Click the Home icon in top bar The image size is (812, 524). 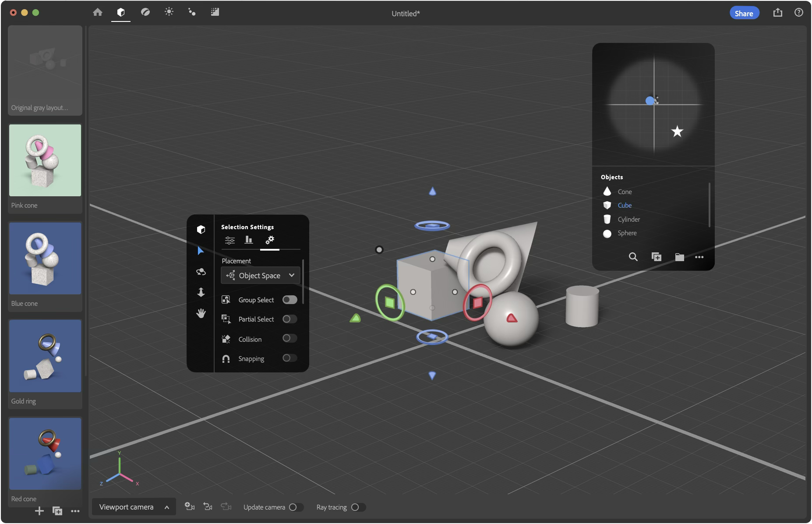98,12
